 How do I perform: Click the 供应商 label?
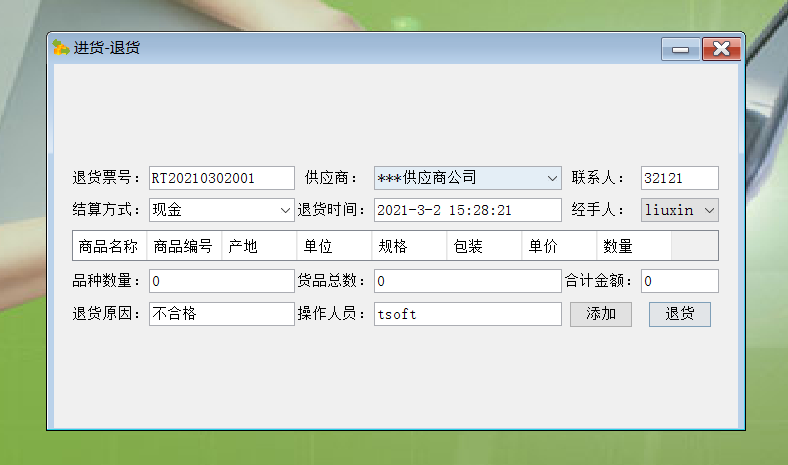click(331, 177)
